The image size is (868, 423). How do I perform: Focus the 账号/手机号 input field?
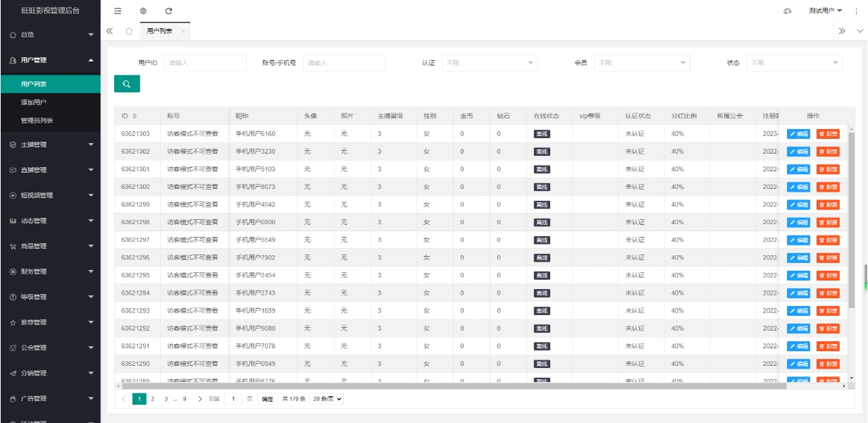(x=344, y=63)
